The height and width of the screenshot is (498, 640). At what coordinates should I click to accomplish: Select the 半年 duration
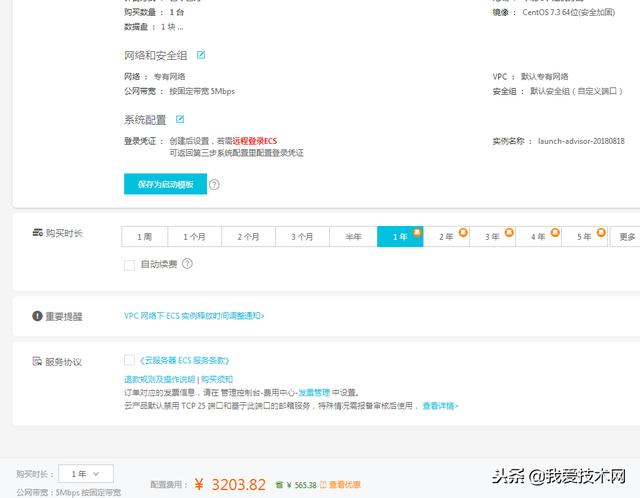tap(353, 237)
